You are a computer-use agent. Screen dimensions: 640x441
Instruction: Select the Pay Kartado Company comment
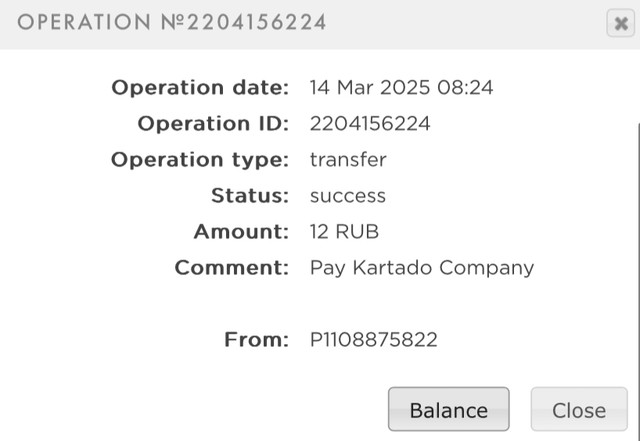pyautogui.click(x=422, y=268)
